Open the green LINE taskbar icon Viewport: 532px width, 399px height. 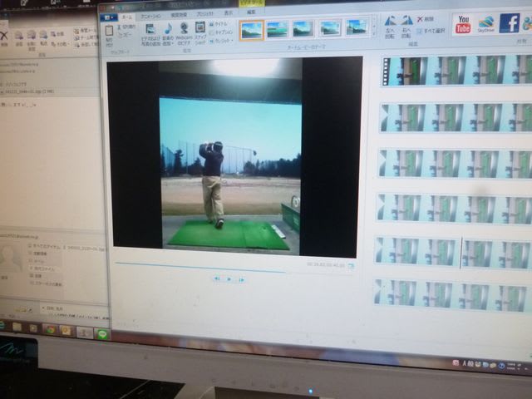(x=103, y=334)
